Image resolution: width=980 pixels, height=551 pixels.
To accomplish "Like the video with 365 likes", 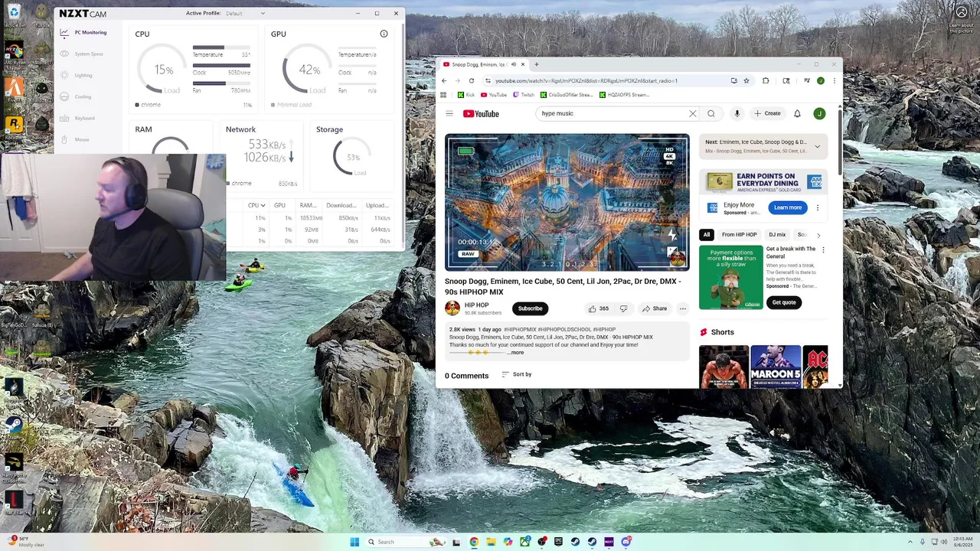I will tap(597, 308).
